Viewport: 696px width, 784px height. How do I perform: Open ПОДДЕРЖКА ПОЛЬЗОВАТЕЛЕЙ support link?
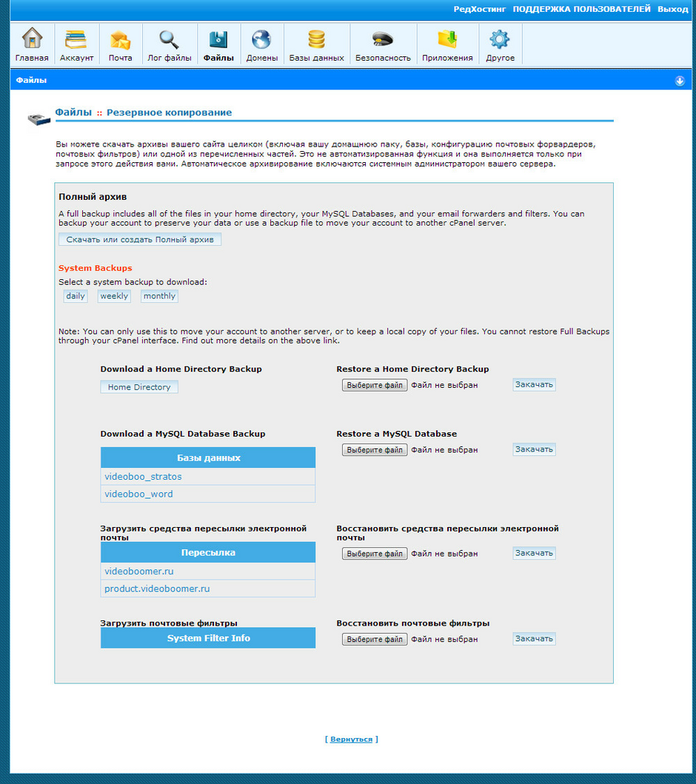[581, 9]
